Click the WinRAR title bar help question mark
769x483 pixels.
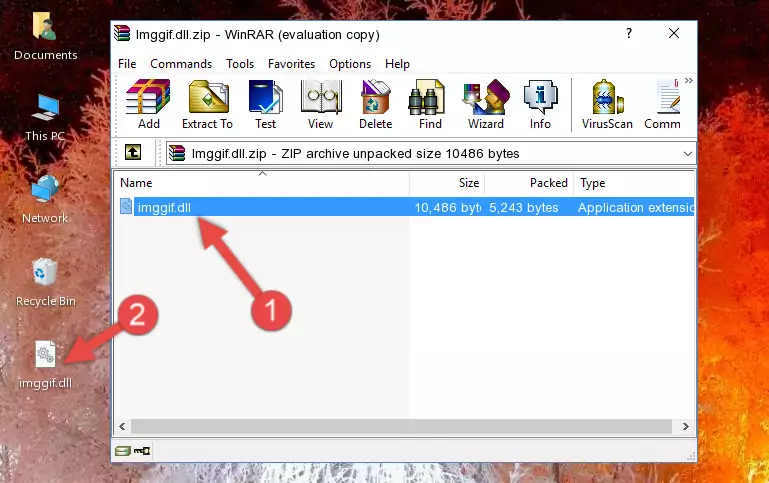pos(629,33)
